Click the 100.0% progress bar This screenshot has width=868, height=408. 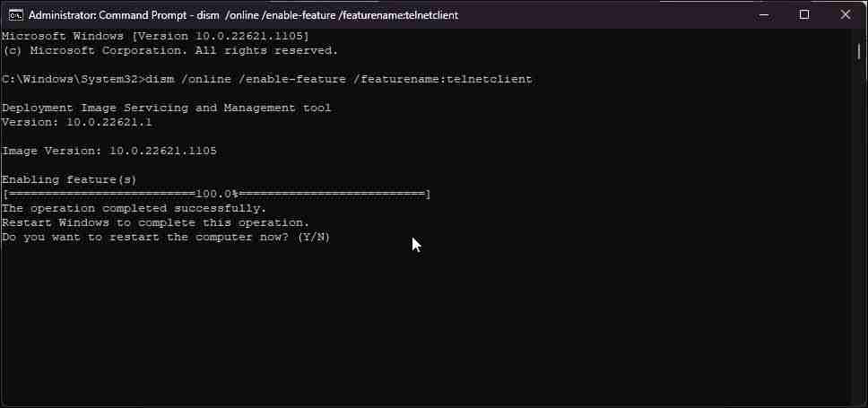point(216,194)
